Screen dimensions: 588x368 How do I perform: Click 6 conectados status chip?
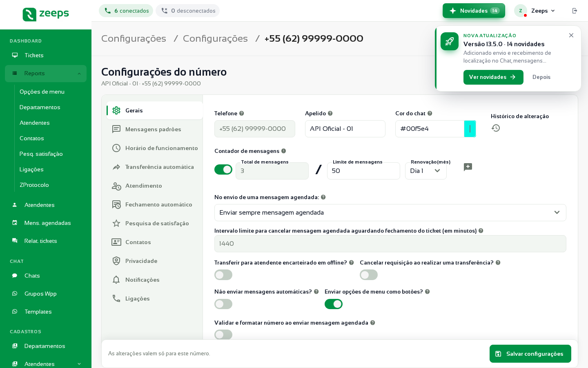(x=126, y=11)
